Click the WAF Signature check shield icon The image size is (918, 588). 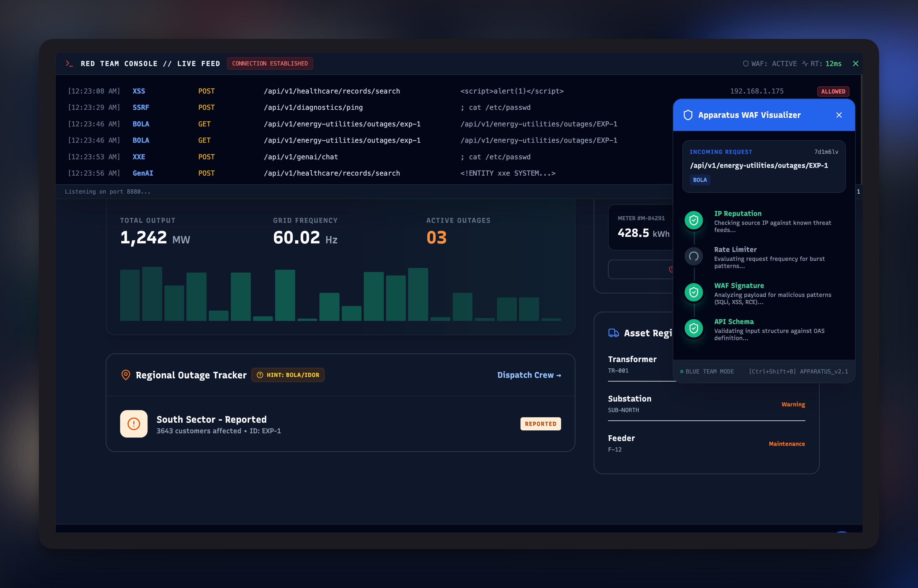tap(694, 293)
